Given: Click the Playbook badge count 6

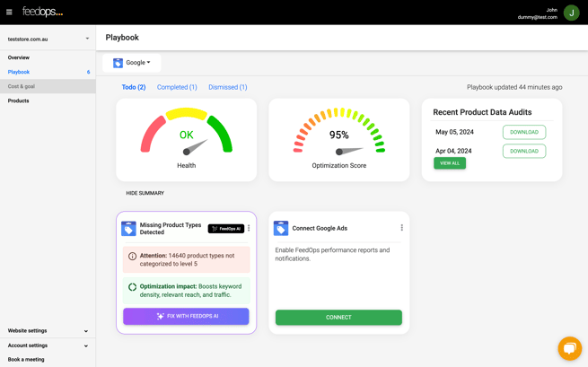Looking at the screenshot, I should (89, 72).
